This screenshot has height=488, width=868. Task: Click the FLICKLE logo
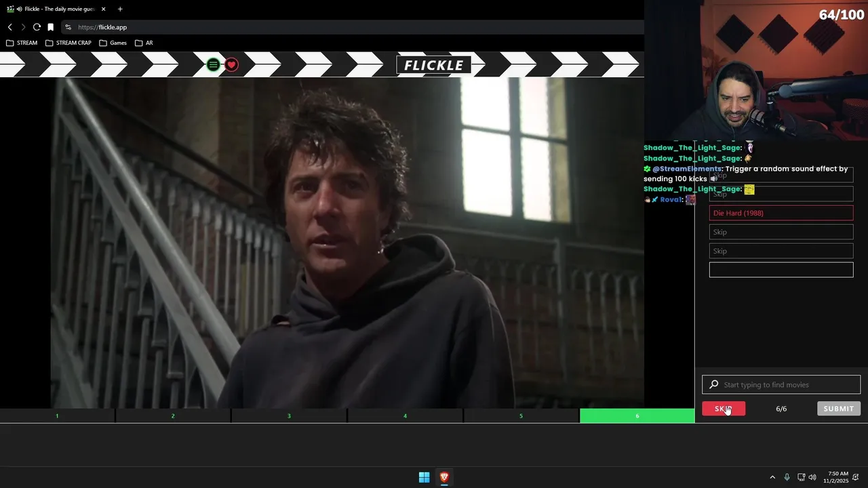click(434, 65)
